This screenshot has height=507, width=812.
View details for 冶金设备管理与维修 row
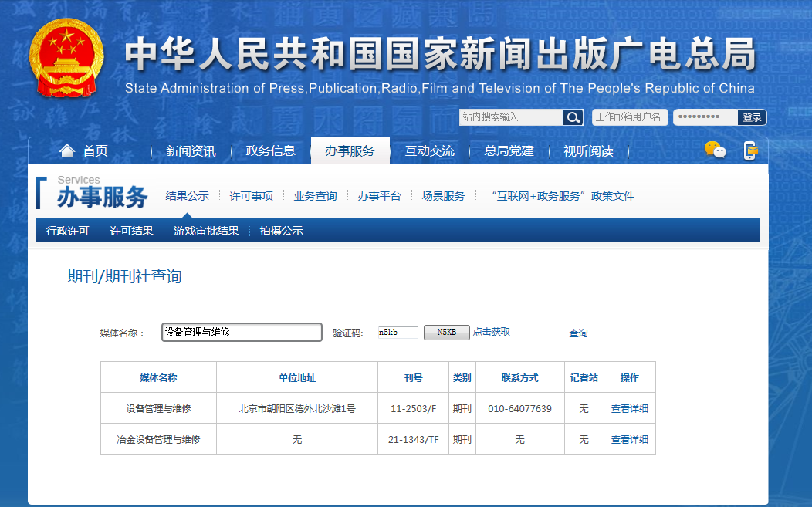(630, 440)
